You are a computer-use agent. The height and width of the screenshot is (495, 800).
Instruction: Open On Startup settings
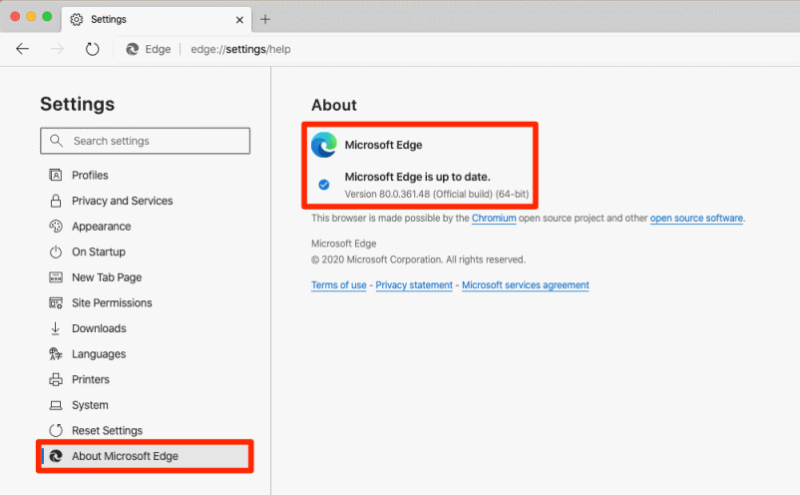click(x=98, y=252)
